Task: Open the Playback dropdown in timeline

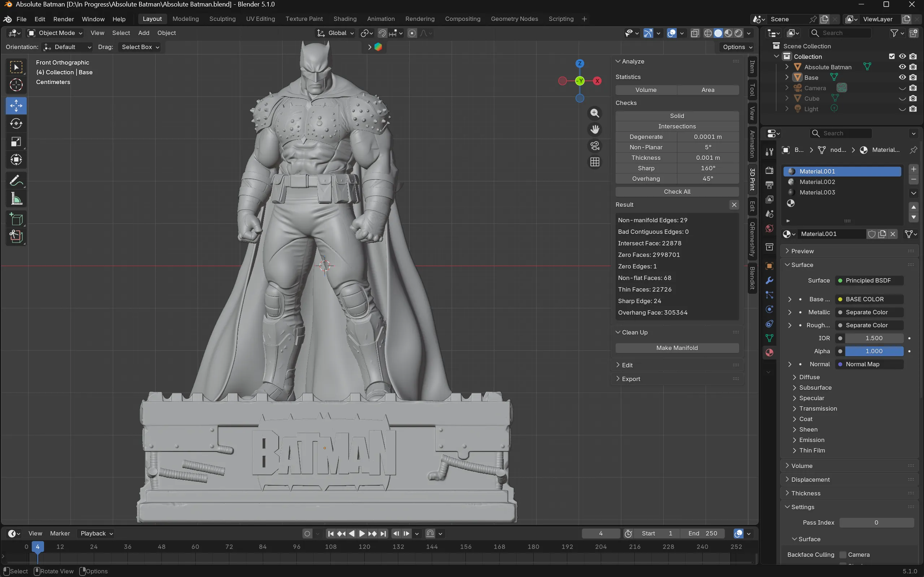Action: click(96, 533)
